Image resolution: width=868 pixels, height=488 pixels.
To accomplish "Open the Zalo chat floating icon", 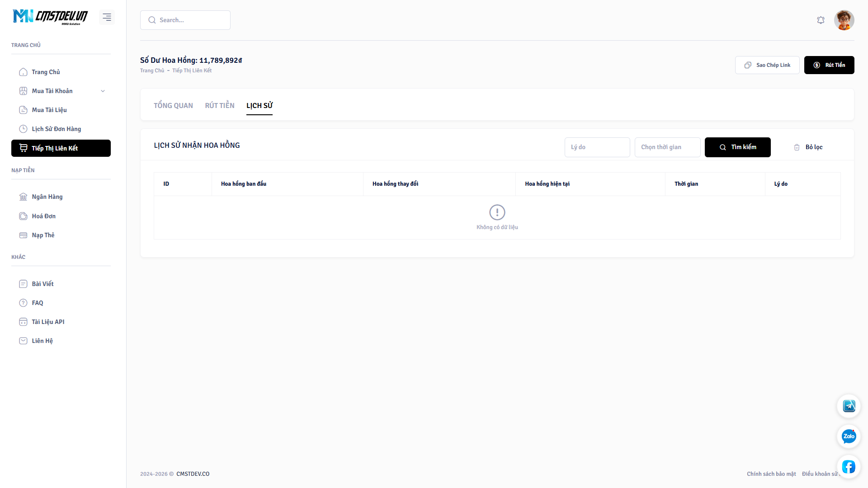I will tap(849, 436).
